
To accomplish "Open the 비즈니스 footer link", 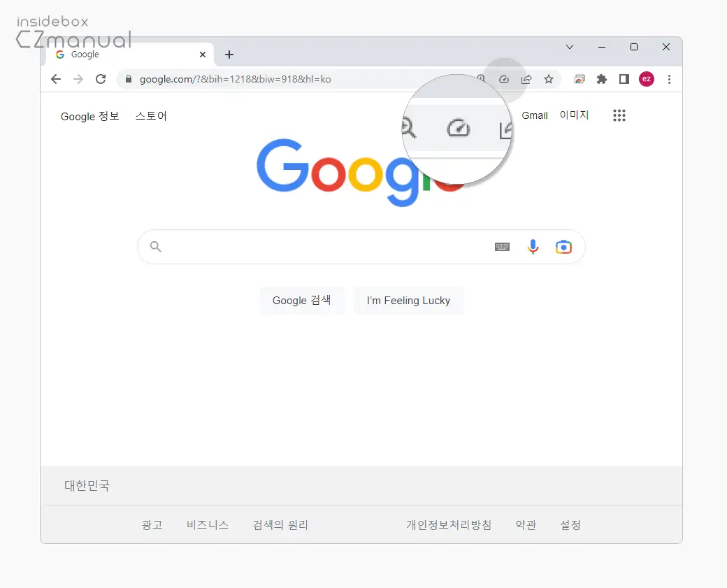I will pyautogui.click(x=208, y=525).
